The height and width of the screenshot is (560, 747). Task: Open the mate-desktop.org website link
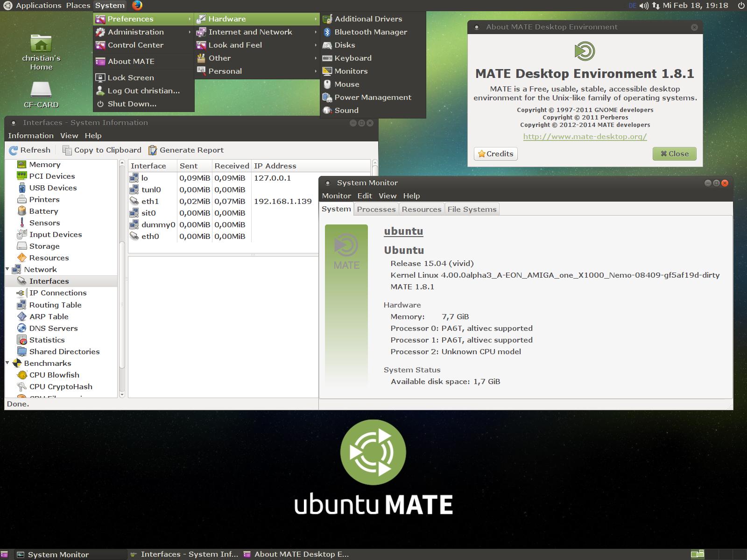tap(585, 137)
